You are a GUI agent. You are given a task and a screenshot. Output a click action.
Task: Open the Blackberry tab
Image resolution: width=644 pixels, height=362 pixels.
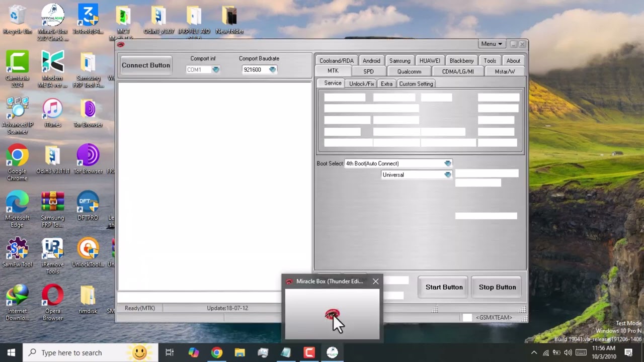tap(461, 60)
